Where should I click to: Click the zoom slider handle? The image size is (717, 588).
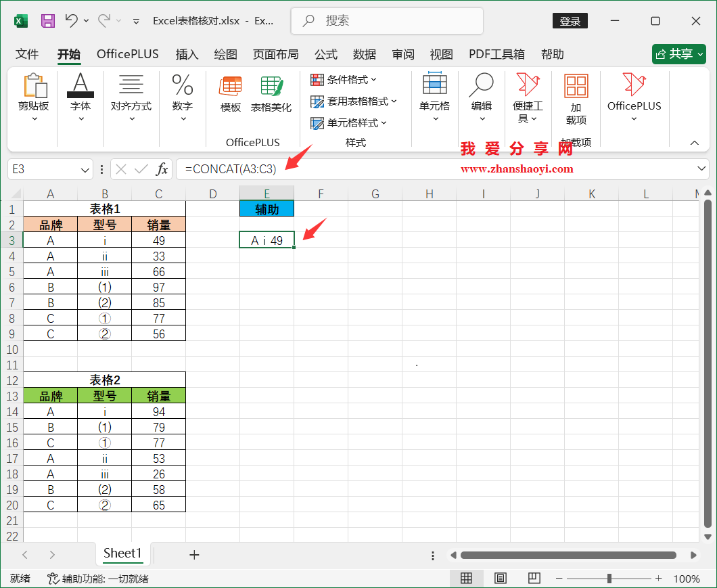(609, 579)
